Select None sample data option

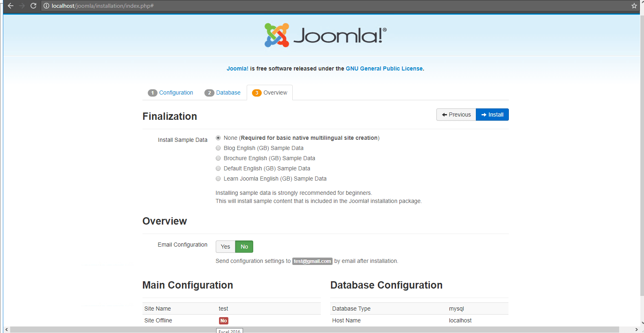(218, 138)
